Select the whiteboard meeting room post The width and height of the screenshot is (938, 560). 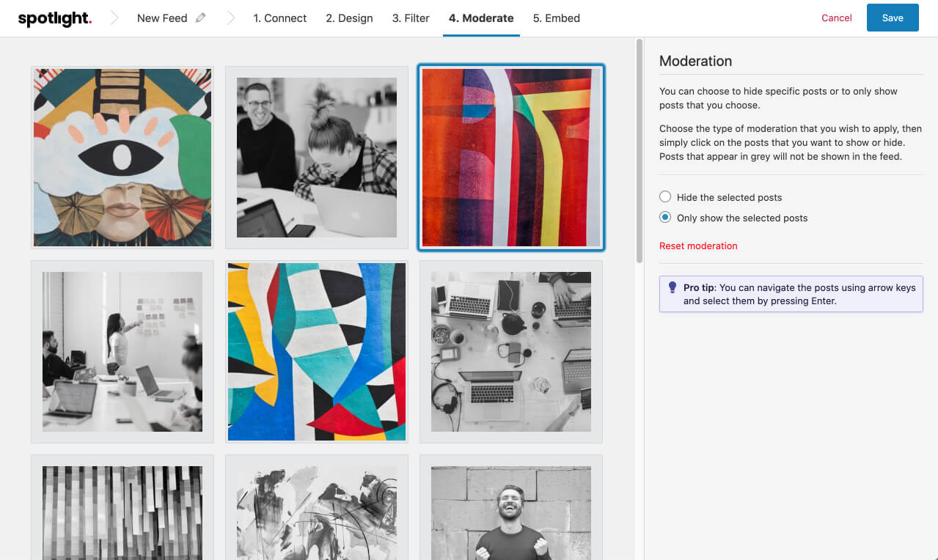(x=122, y=352)
